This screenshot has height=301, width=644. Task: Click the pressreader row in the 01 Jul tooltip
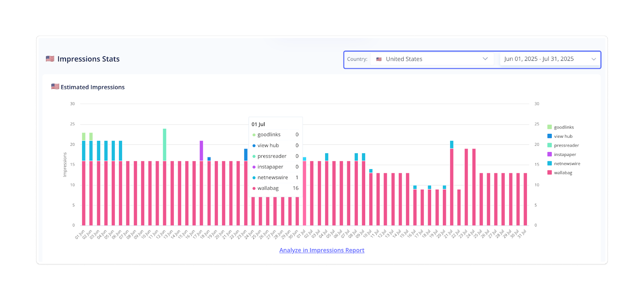tap(275, 156)
